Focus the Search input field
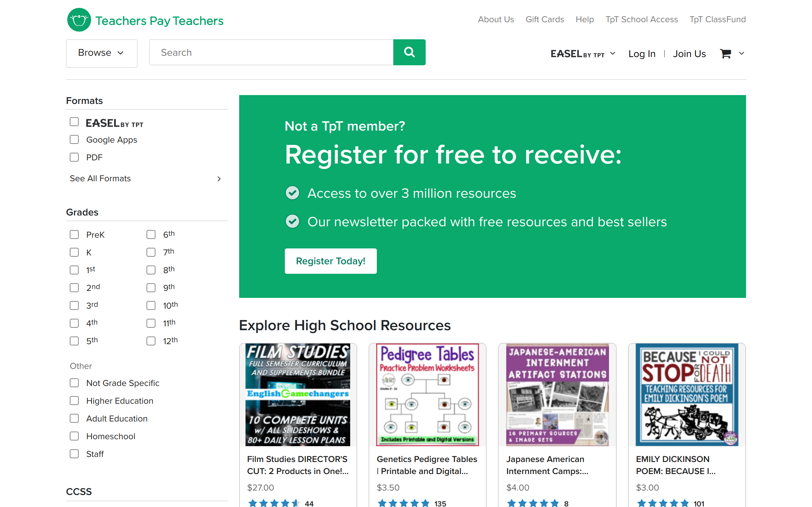 tap(271, 52)
